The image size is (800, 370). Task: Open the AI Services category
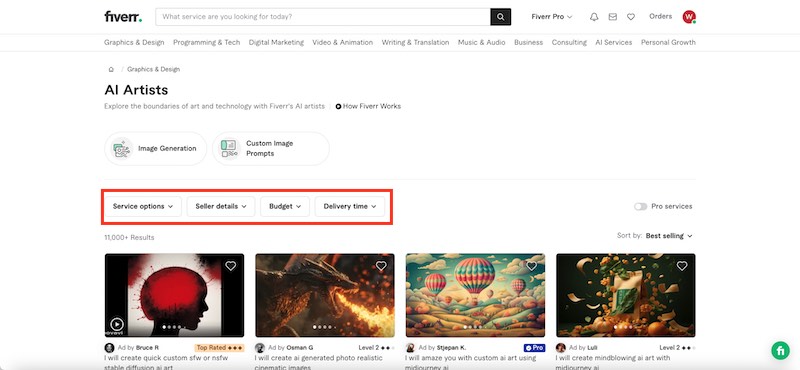click(614, 42)
